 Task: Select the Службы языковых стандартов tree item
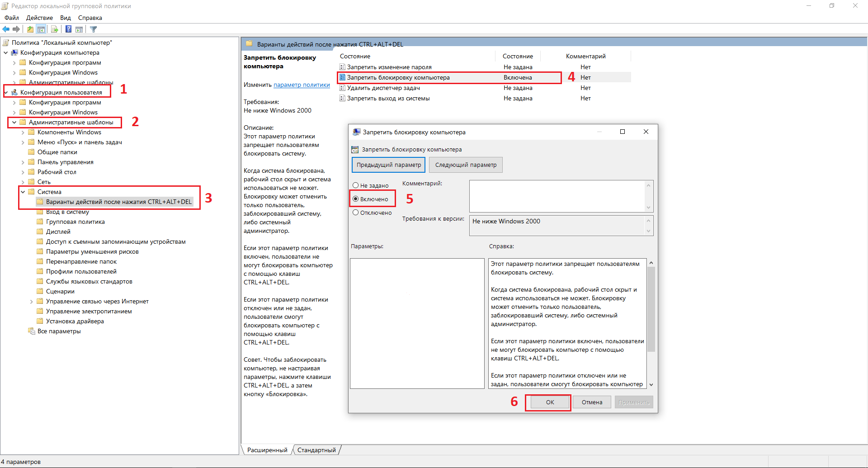pos(89,281)
